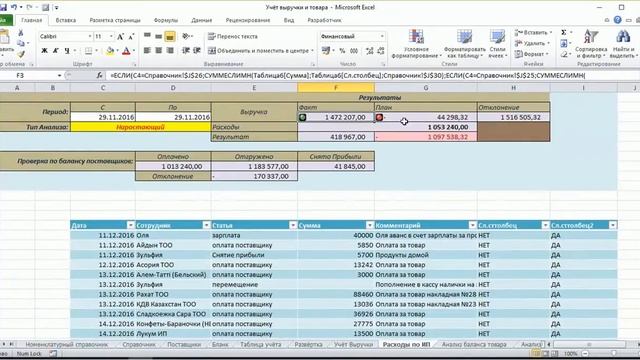This screenshot has width=640, height=360.
Task: Click the Format Painter brush icon
Action: pyautogui.click(x=21, y=53)
